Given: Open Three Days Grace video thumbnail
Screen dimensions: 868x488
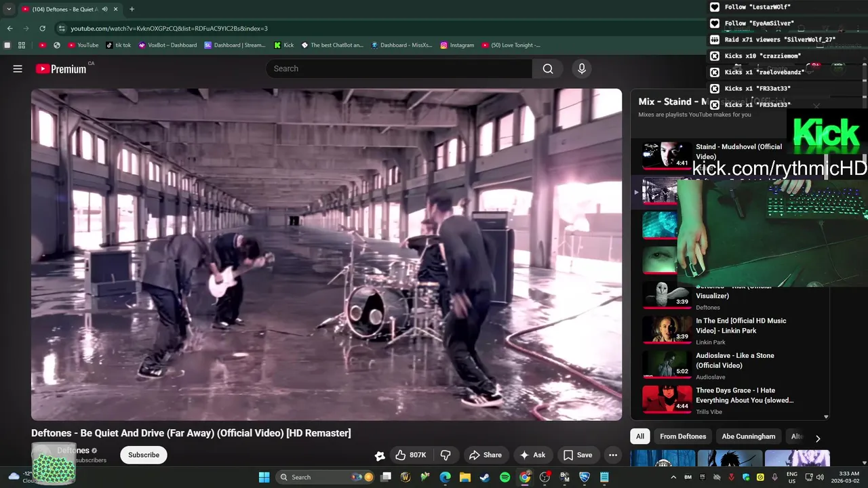Looking at the screenshot, I should pos(667,399).
